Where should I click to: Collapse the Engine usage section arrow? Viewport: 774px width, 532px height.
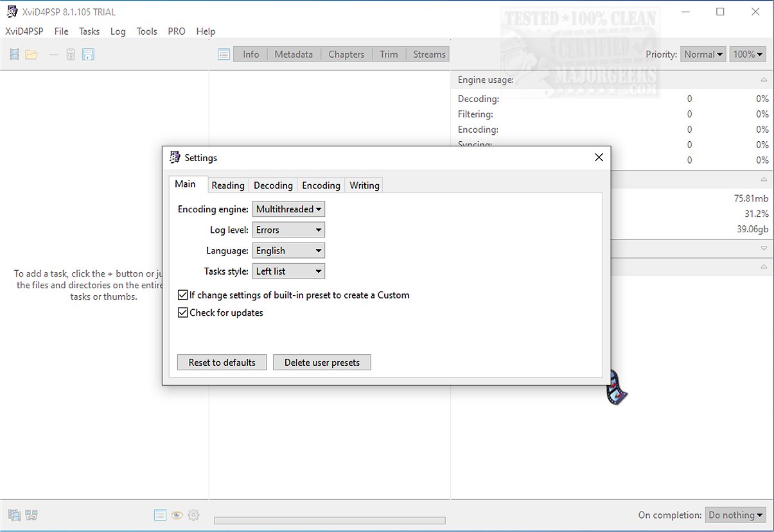pyautogui.click(x=764, y=80)
